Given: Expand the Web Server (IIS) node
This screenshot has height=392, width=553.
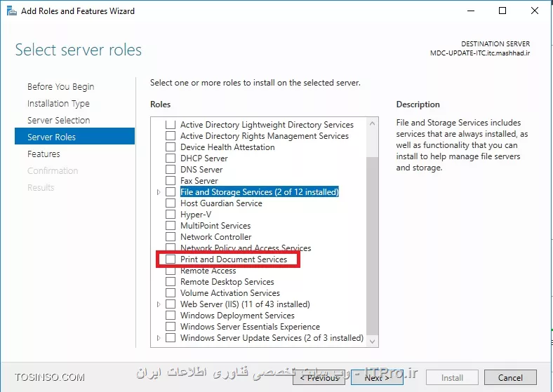Looking at the screenshot, I should [159, 304].
